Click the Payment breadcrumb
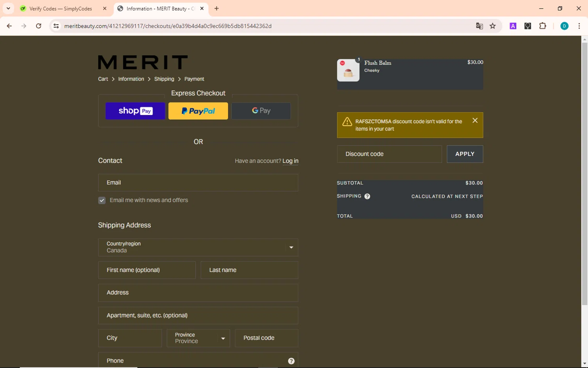The width and height of the screenshot is (588, 368). coord(194,79)
